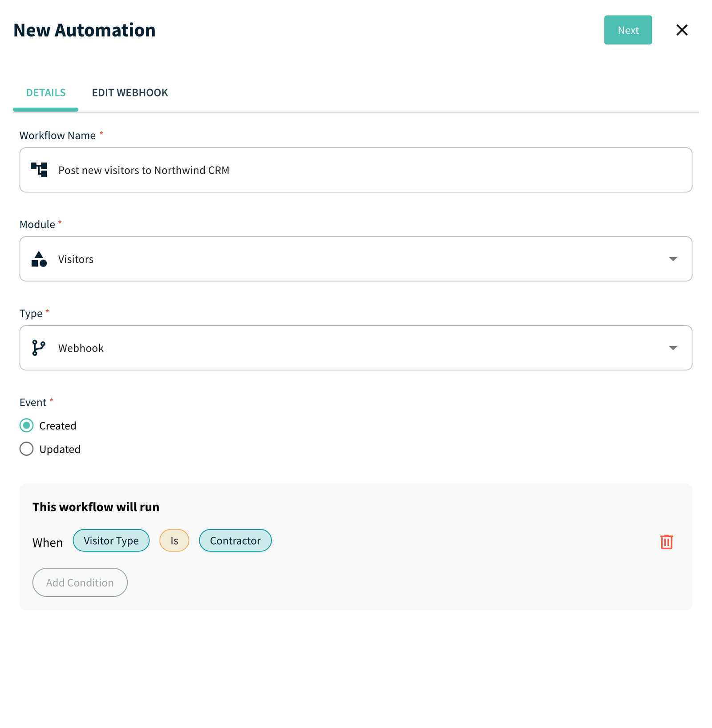
Task: Click the Contractor value pill
Action: click(x=235, y=541)
